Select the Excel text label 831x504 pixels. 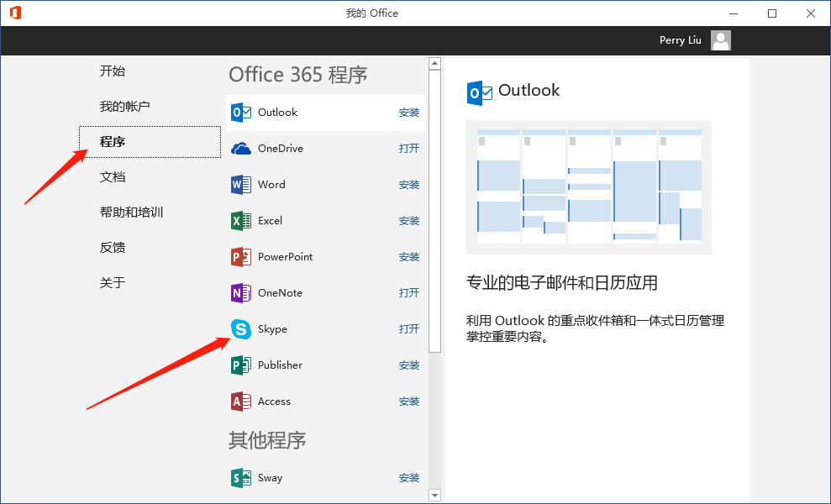point(270,220)
